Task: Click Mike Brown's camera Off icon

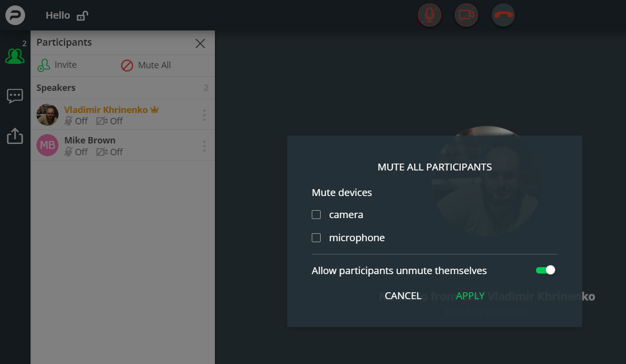Action: pyautogui.click(x=102, y=152)
